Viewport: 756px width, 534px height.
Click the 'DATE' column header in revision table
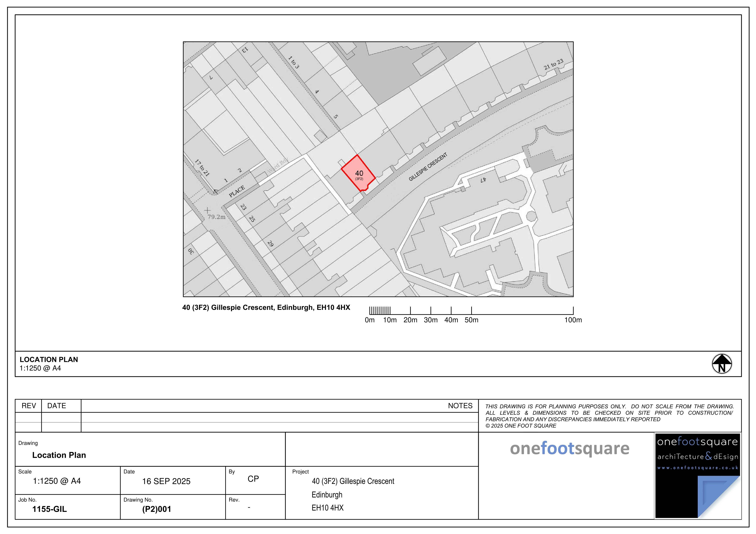click(x=57, y=406)
